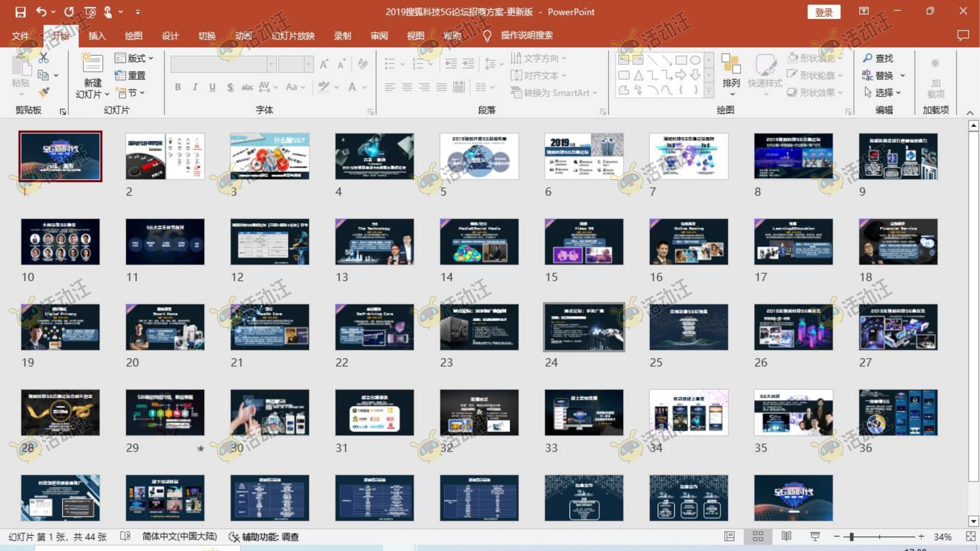This screenshot has height=551, width=980.
Task: Click the Copy icon in clipboard group
Action: (x=43, y=75)
